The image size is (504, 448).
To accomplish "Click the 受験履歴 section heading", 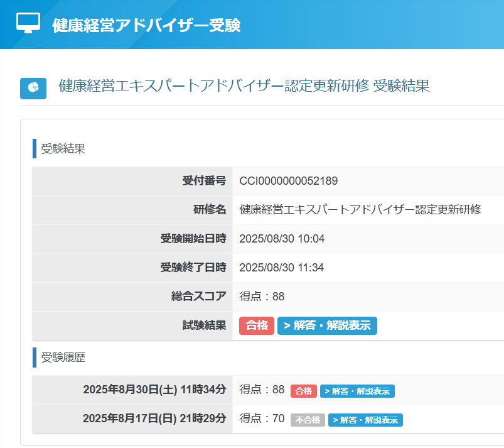I will coord(63,358).
